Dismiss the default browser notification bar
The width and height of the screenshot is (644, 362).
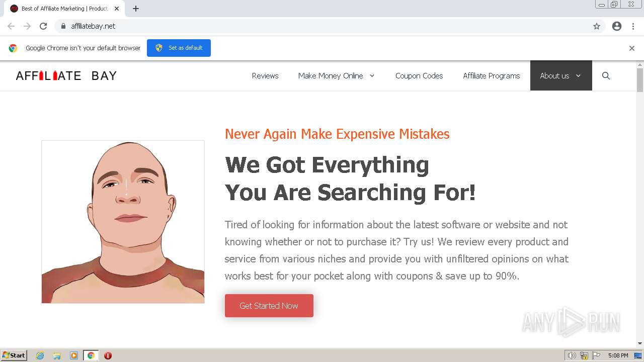pos(632,48)
